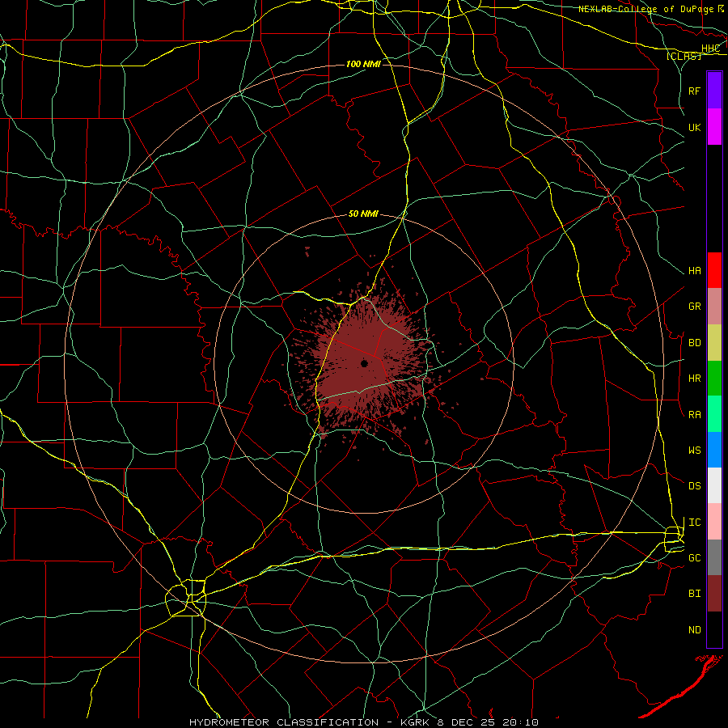This screenshot has height=728, width=728.
Task: Click the HA red color swatch
Action: click(x=714, y=270)
